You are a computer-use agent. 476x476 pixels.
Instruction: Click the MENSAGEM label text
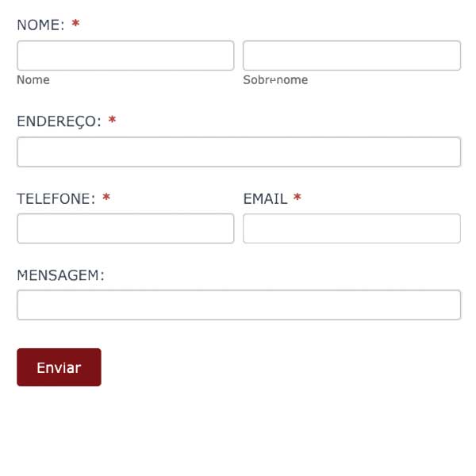[x=60, y=275]
